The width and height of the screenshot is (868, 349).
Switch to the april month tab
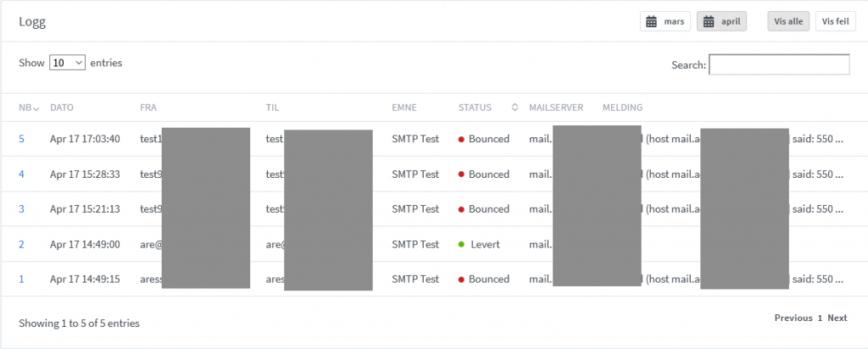(x=721, y=22)
